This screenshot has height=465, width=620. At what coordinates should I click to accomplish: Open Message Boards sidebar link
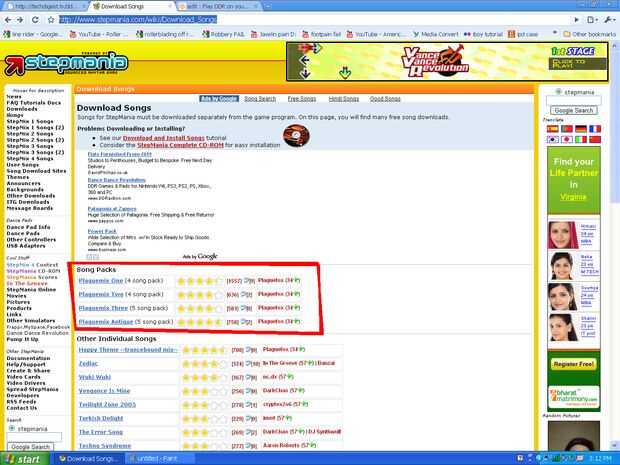30,208
